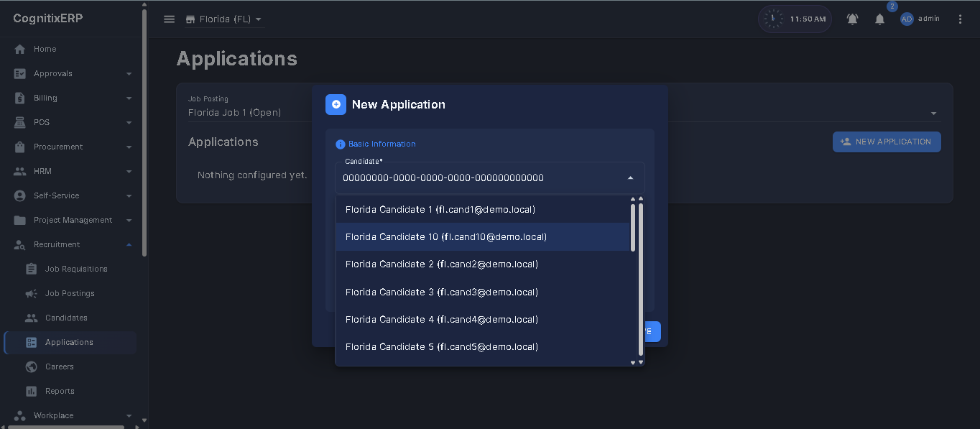The image size is (980, 429).
Task: Click the Self-Service person icon
Action: pyautogui.click(x=20, y=195)
